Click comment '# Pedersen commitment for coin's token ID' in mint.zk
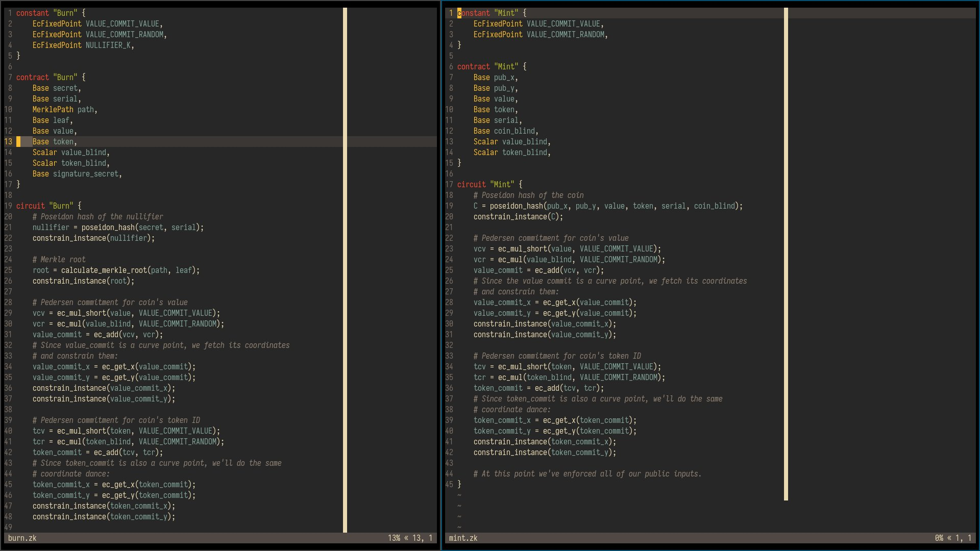The image size is (980, 551). click(x=557, y=356)
